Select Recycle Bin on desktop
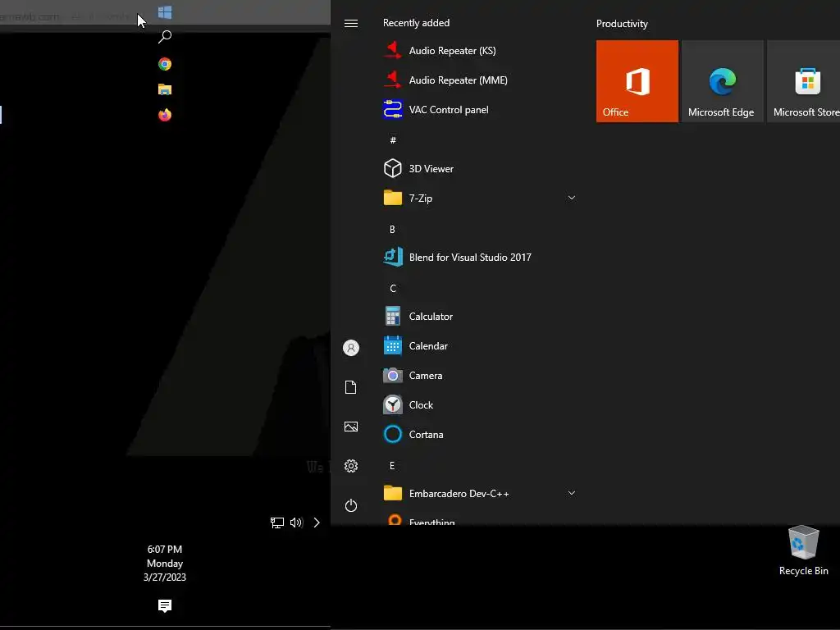This screenshot has width=840, height=630. tap(804, 550)
